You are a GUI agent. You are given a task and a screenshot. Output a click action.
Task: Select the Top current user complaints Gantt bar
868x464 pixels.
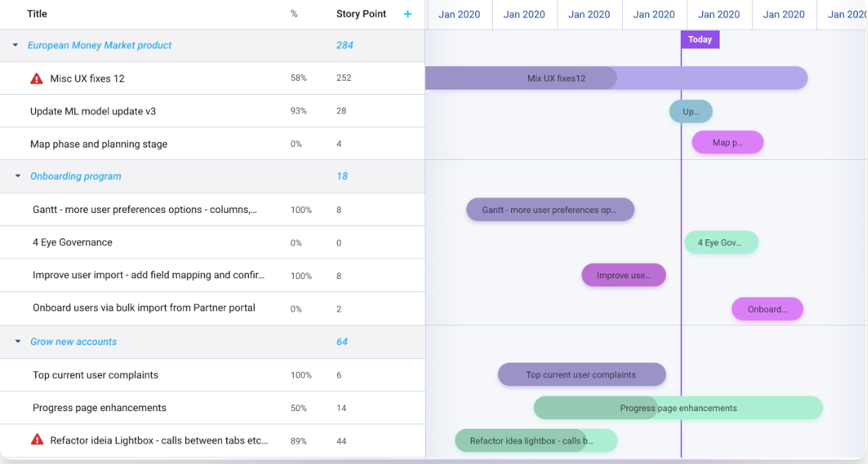(582, 375)
